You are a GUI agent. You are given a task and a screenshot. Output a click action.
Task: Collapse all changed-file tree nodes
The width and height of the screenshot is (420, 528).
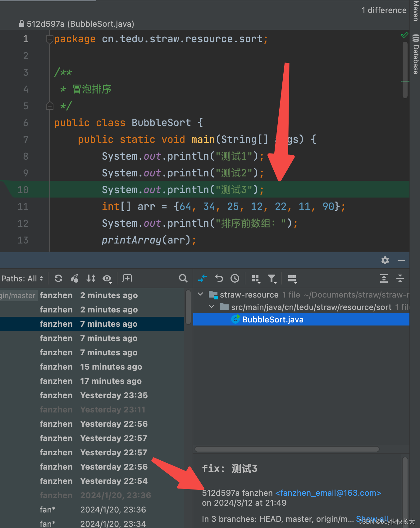point(400,278)
